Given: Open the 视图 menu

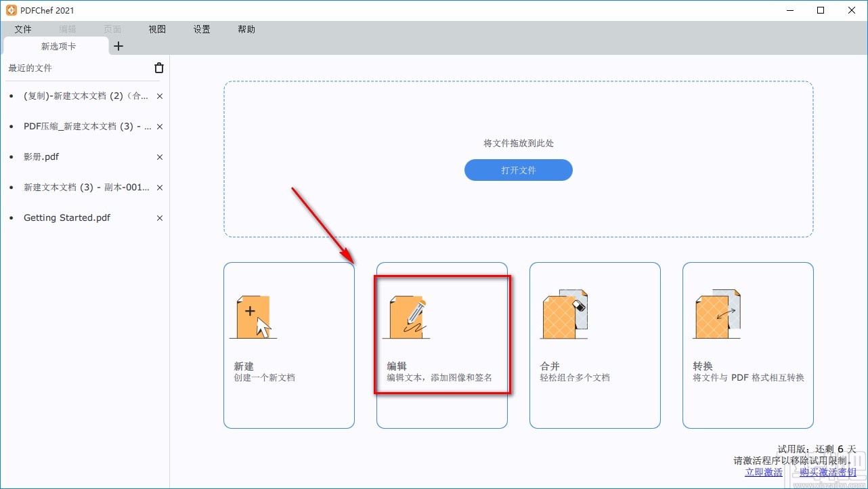Looking at the screenshot, I should (156, 29).
